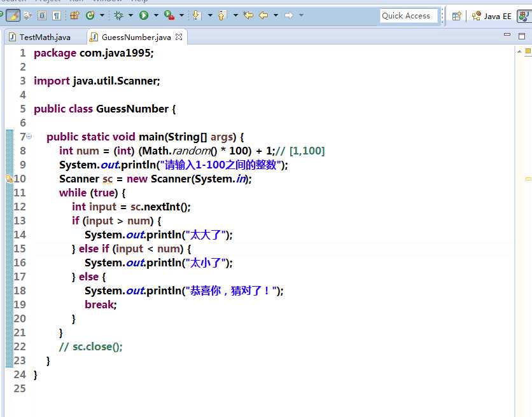Image resolution: width=532 pixels, height=417 pixels.
Task: Click the warning marker on line 10
Action: (x=9, y=179)
